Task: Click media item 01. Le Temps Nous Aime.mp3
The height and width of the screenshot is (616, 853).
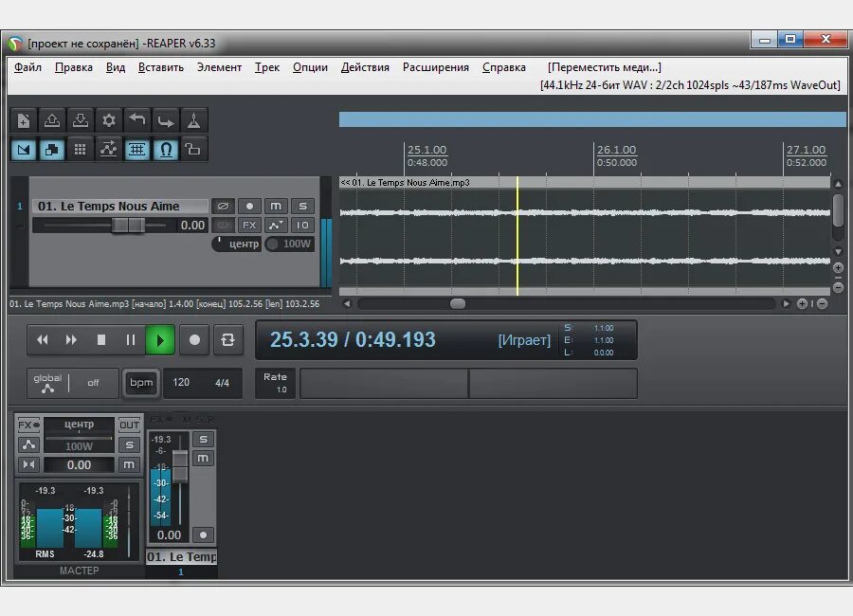Action: pos(585,236)
